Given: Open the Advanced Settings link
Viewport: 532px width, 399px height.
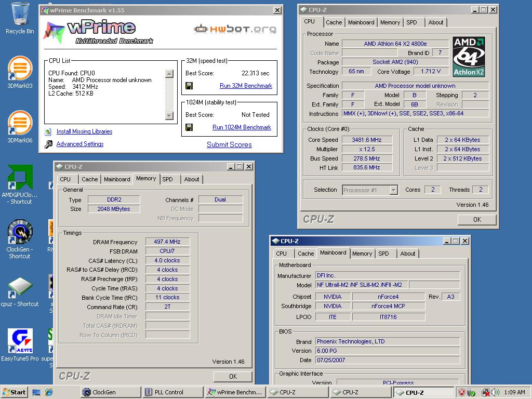Looking at the screenshot, I should (x=80, y=144).
